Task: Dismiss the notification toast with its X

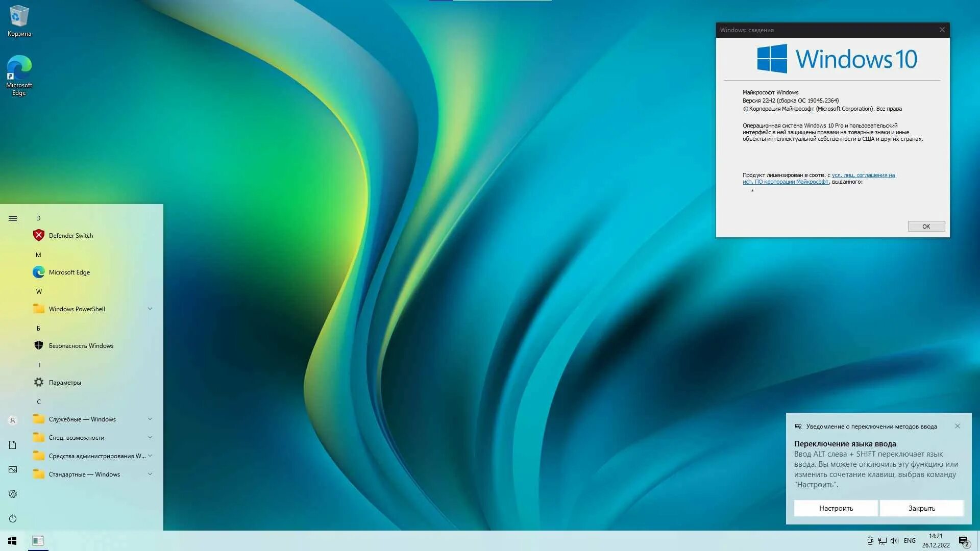Action: 958,427
